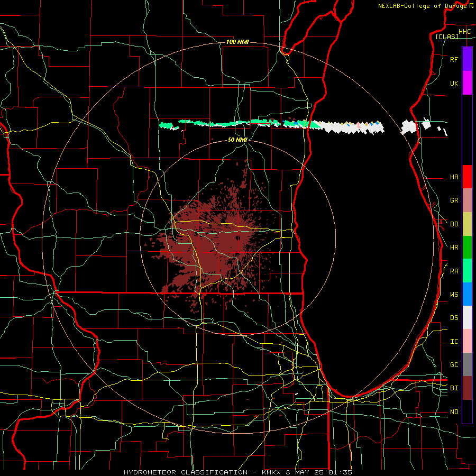Click the HR green legend swatch
The height and width of the screenshot is (476, 476).
(467, 248)
